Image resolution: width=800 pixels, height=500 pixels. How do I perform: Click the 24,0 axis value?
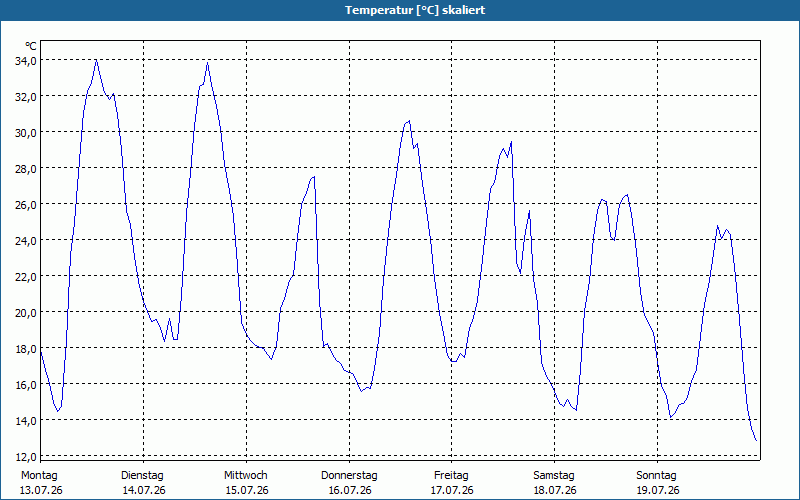pyautogui.click(x=26, y=240)
